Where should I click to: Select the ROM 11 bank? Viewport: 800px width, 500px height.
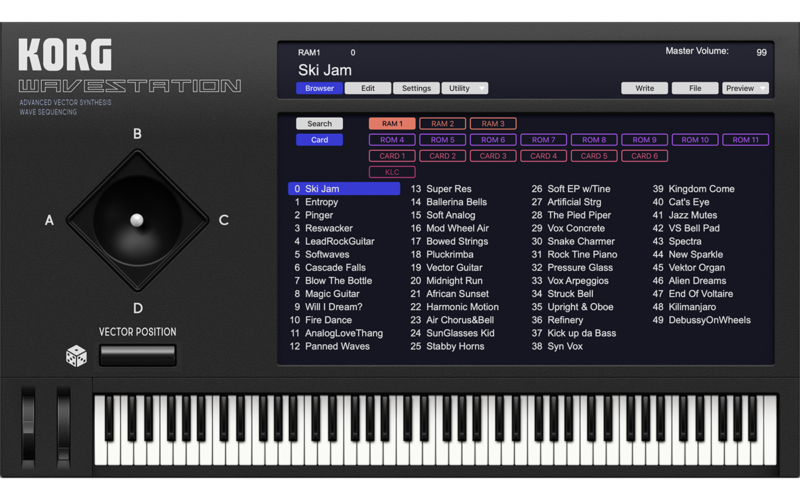tap(745, 140)
